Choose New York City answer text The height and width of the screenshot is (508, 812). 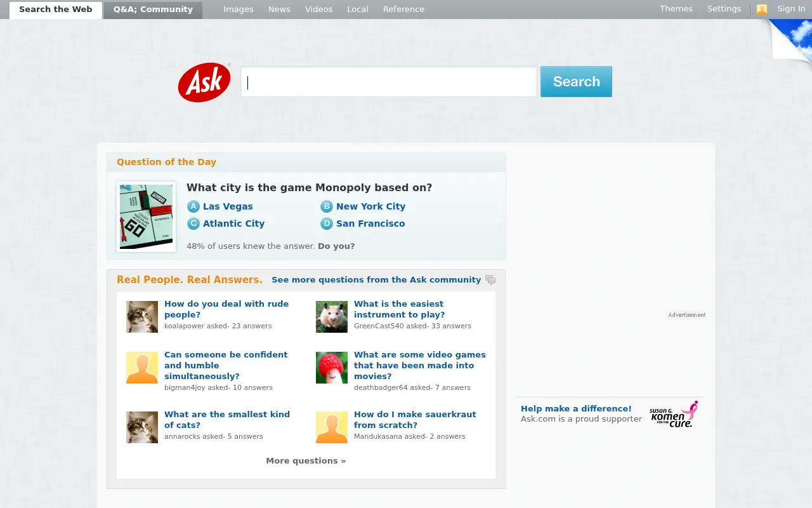coord(370,206)
